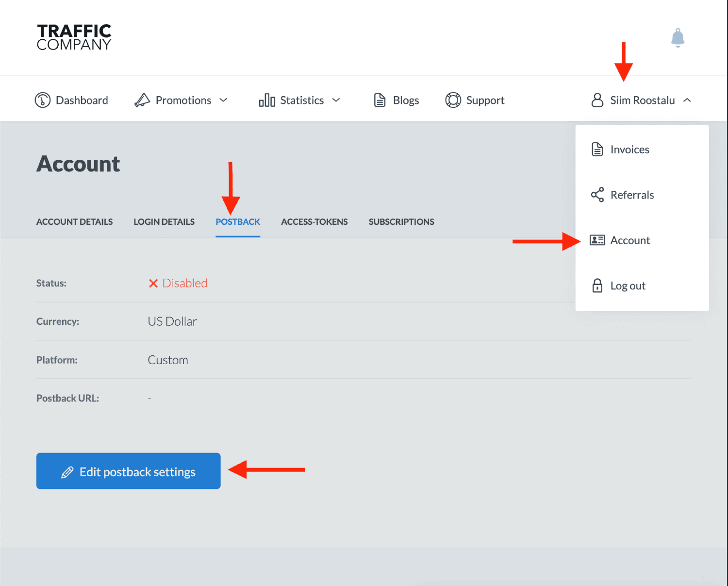The height and width of the screenshot is (586, 728).
Task: Click the user profile icon
Action: (597, 100)
